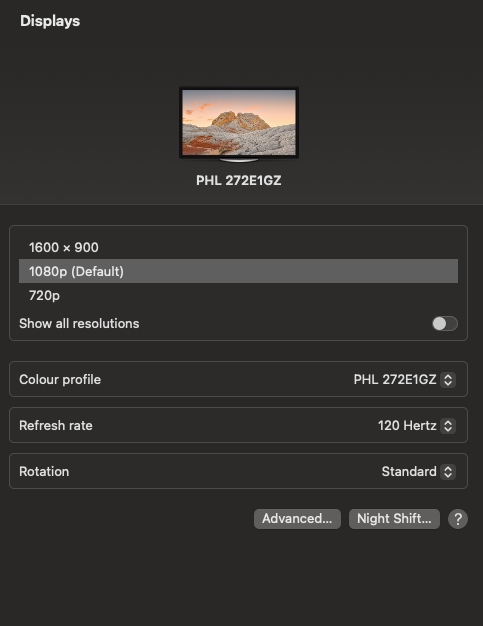Screen dimensions: 483x626
Task: Open the Colour profile dropdown
Action: pyautogui.click(x=404, y=380)
